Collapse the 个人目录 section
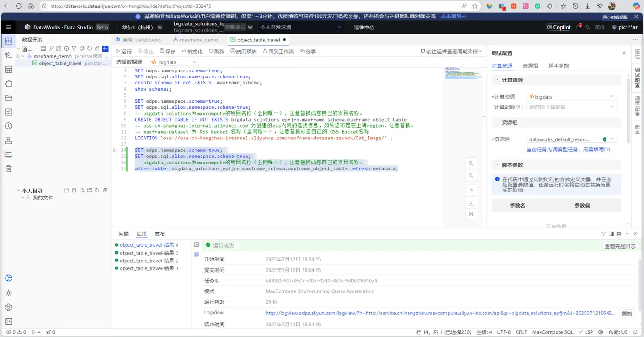Image resolution: width=644 pixels, height=337 pixels. (x=18, y=191)
